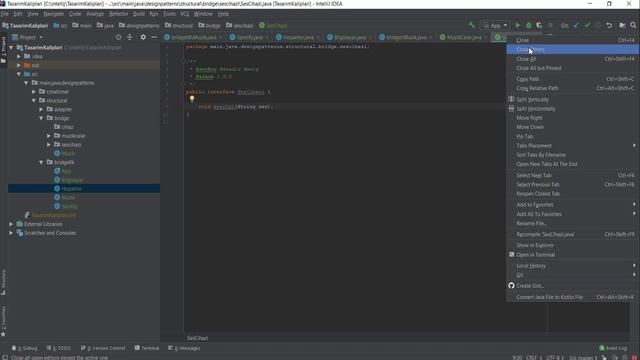640x360 pixels.
Task: Expand the adapter package
Action: click(41, 109)
